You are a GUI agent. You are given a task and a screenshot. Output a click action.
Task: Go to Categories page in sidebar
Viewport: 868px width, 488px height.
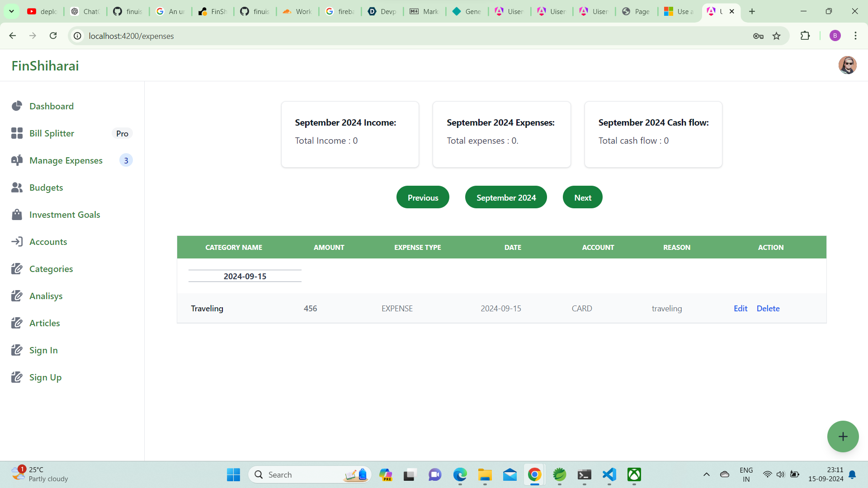pyautogui.click(x=51, y=269)
